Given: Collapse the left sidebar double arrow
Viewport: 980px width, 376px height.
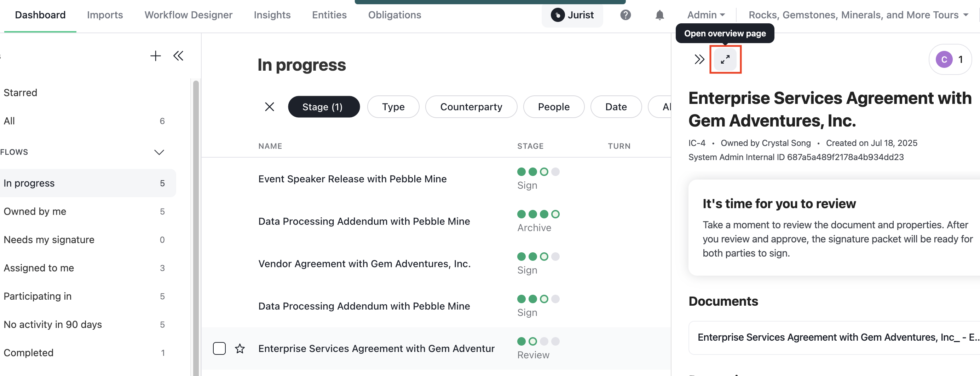Looking at the screenshot, I should pos(178,56).
